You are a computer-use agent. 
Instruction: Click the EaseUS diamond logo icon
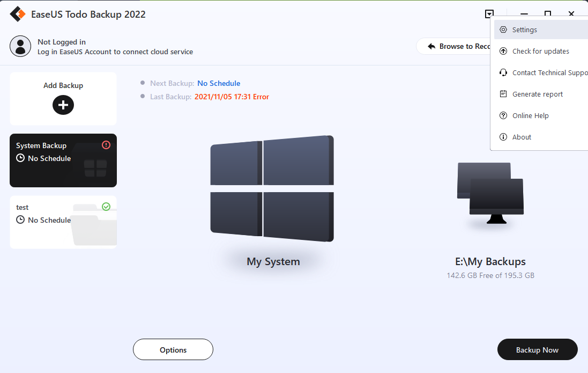pos(18,14)
